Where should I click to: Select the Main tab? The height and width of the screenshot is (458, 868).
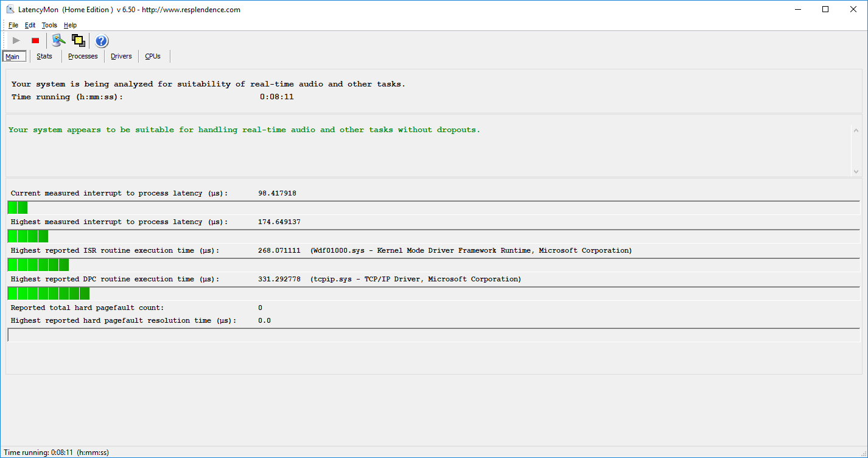tap(13, 57)
